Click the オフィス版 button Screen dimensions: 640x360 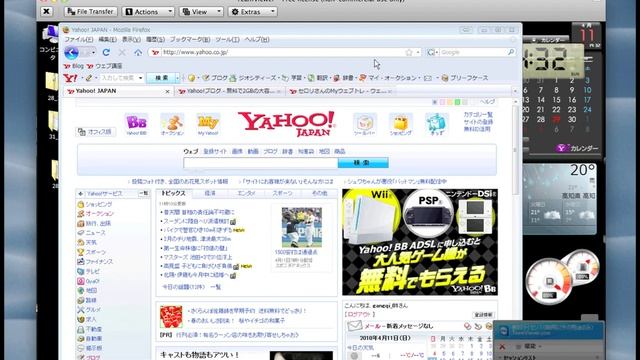point(96,132)
